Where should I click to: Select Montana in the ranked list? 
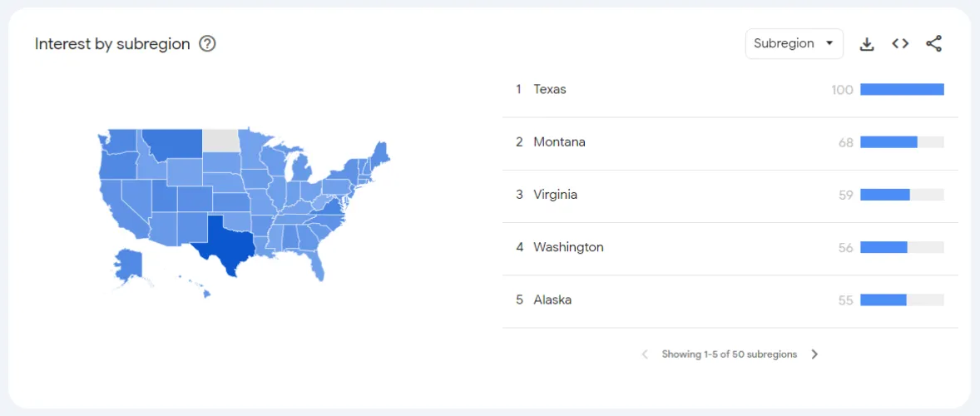pos(559,142)
